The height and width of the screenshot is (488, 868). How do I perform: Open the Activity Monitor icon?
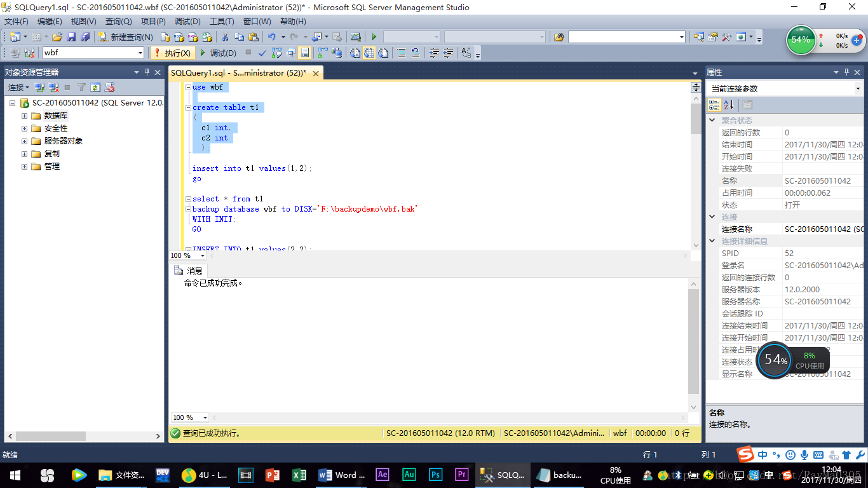coord(355,37)
